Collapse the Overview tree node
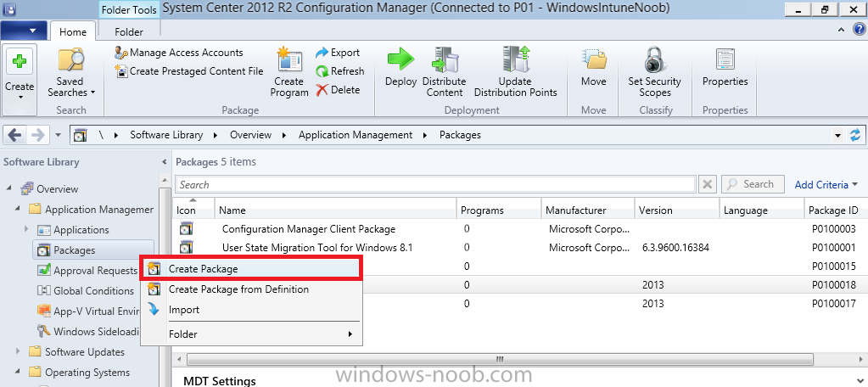 pos(9,188)
